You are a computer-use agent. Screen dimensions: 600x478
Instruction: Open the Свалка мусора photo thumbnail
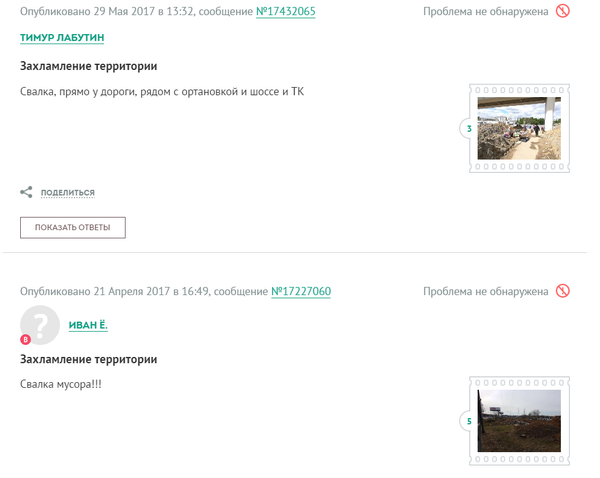[519, 421]
